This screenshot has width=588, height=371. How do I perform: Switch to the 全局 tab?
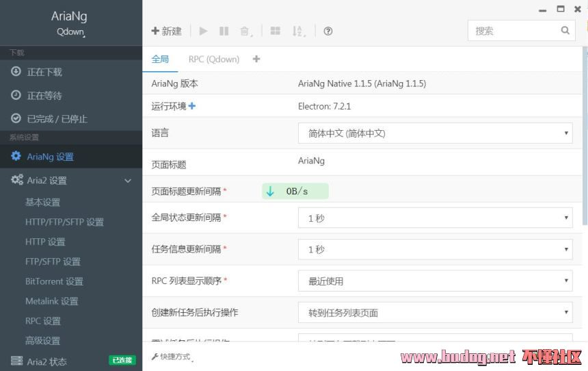pos(160,59)
